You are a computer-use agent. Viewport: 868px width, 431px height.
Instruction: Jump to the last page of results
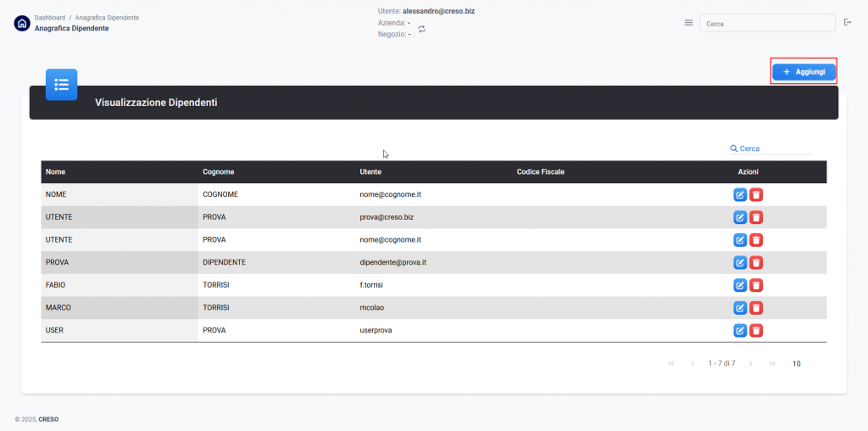pyautogui.click(x=772, y=364)
